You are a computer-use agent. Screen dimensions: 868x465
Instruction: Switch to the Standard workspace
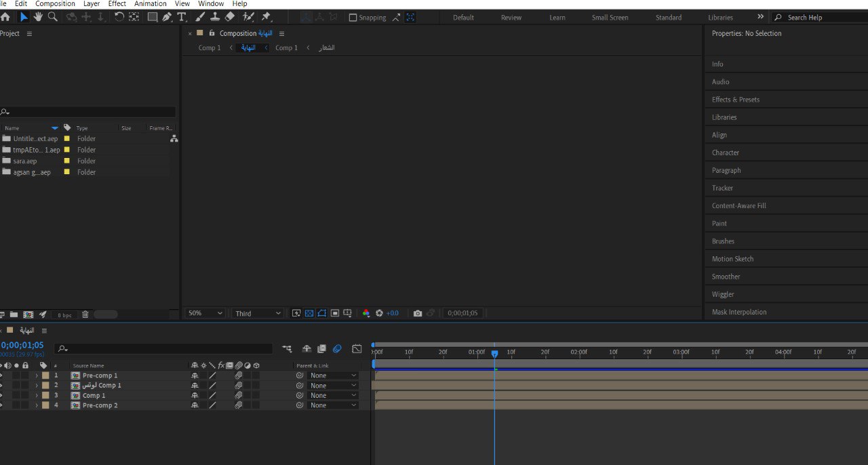point(668,17)
